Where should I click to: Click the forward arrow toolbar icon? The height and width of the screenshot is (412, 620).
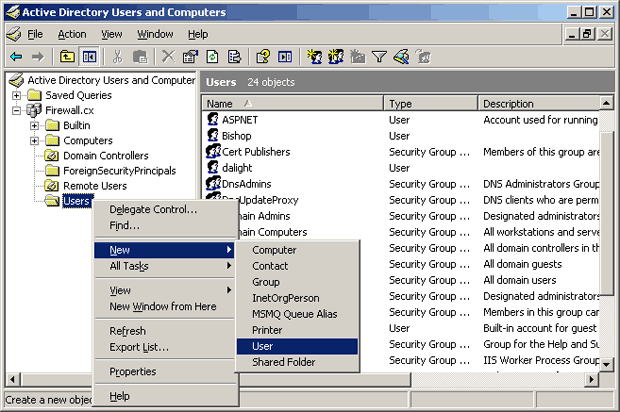point(38,57)
